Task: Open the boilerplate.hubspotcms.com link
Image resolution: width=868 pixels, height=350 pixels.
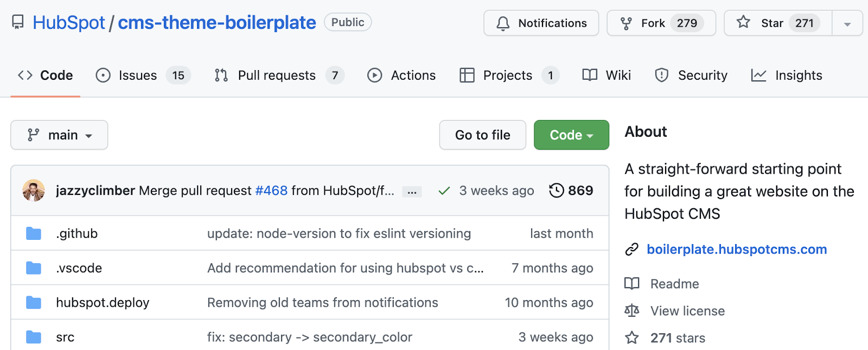Action: 736,250
